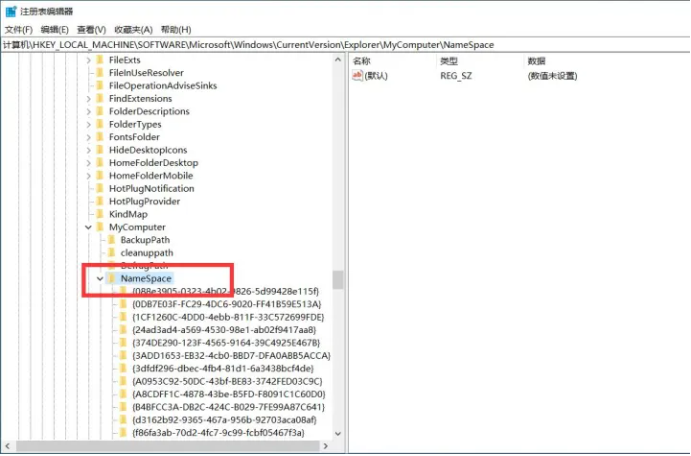
Task: Open the 帮助(H) menu
Action: point(176,30)
